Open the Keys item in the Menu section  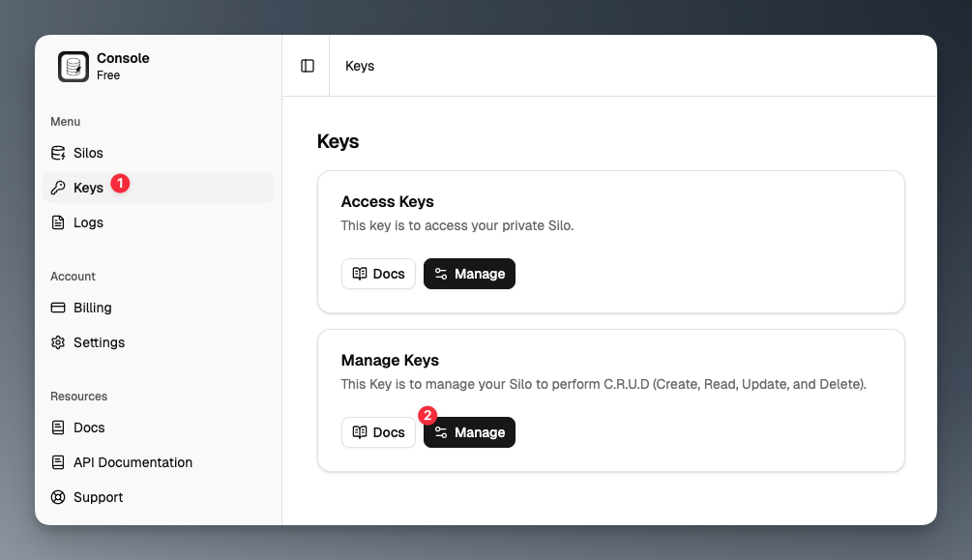88,188
